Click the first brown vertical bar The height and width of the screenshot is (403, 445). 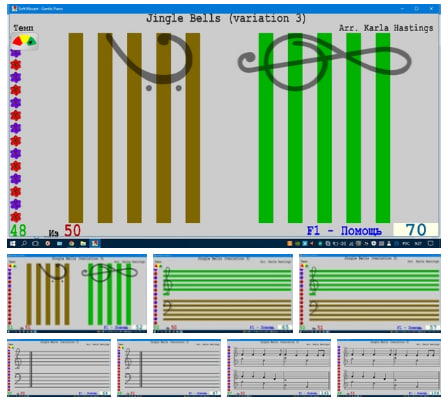(76, 128)
